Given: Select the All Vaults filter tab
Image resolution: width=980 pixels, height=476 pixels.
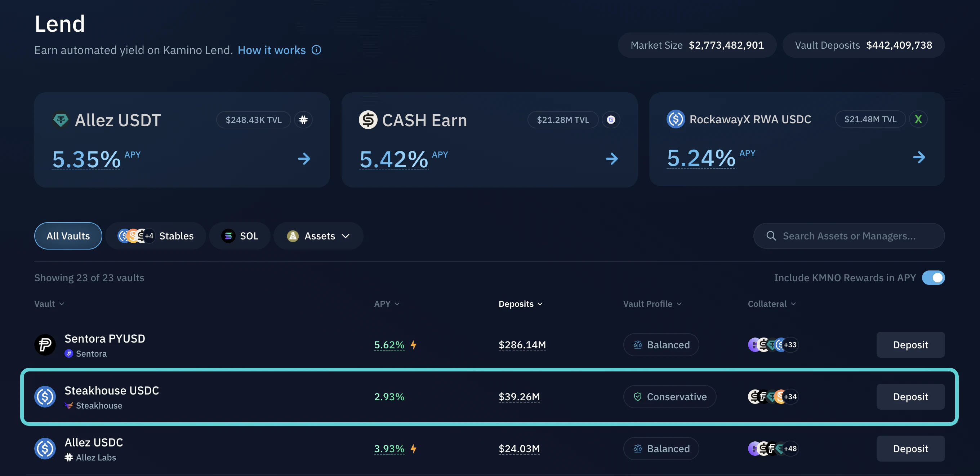Looking at the screenshot, I should pyautogui.click(x=68, y=236).
